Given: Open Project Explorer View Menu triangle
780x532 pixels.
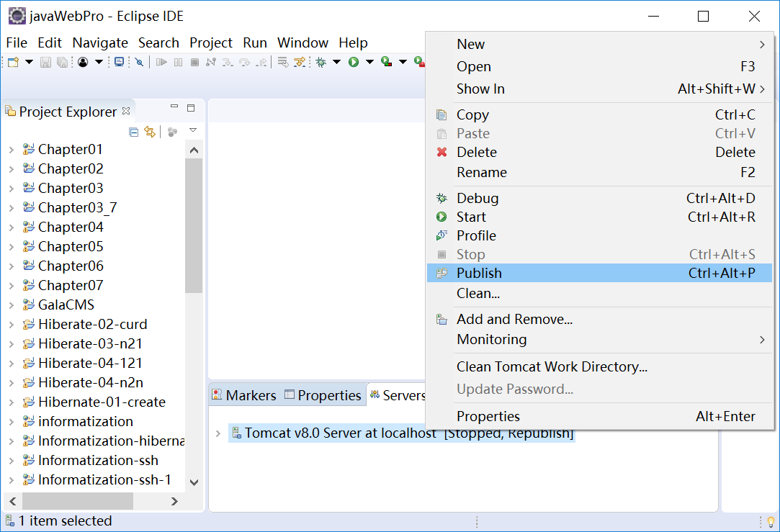Looking at the screenshot, I should 193,130.
